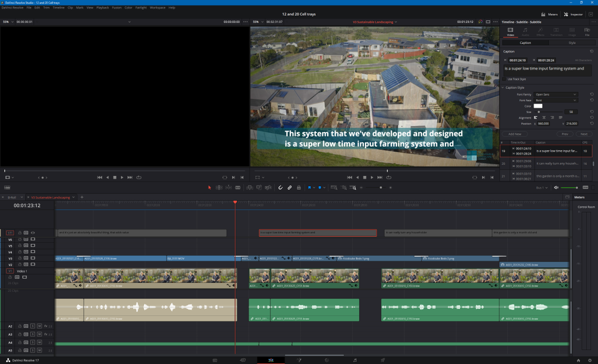Click the Replace Clip edit icon
The width and height of the screenshot is (598, 364).
click(x=269, y=188)
